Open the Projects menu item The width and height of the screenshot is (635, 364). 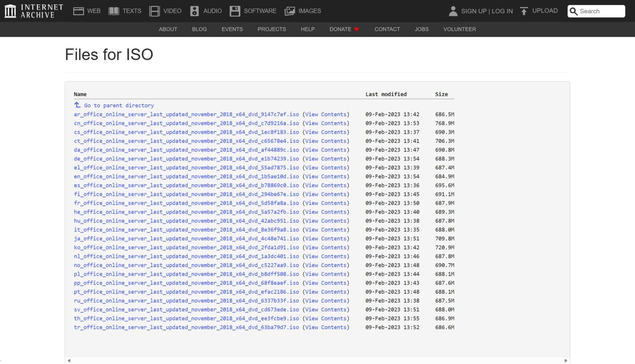271,29
